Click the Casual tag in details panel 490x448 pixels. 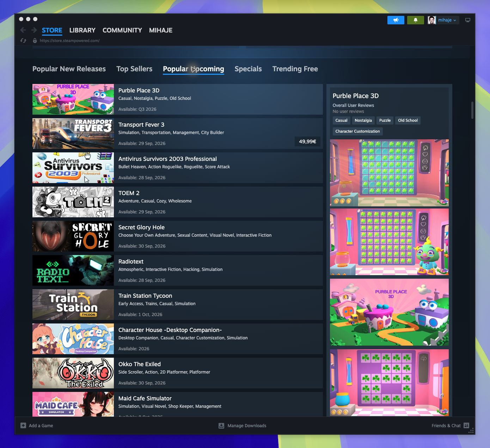point(341,120)
